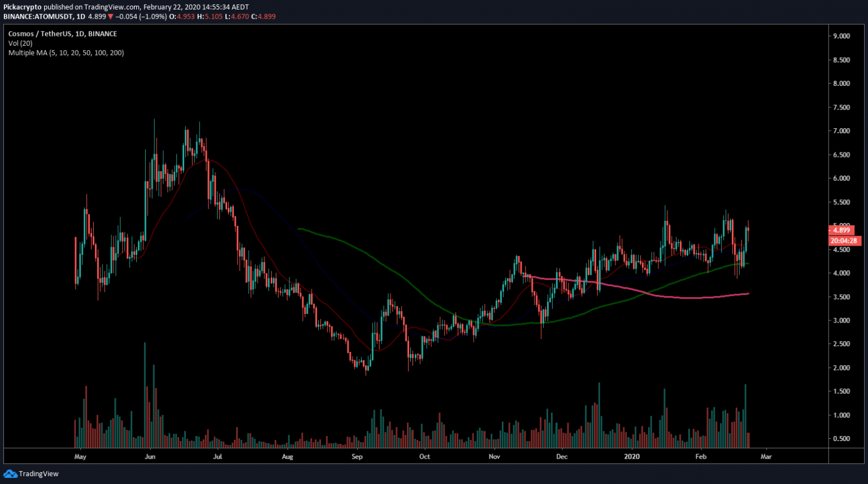Click the 2.000 price axis label

(841, 368)
